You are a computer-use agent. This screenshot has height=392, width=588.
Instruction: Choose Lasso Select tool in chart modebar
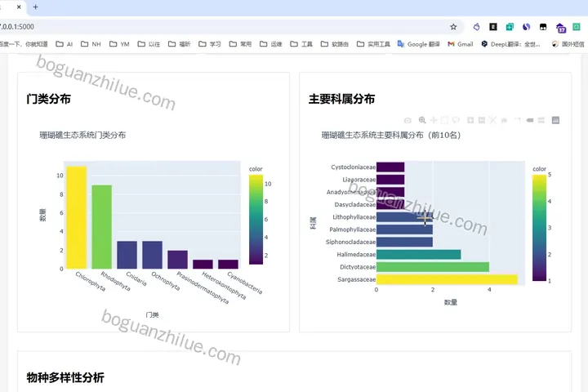(456, 120)
